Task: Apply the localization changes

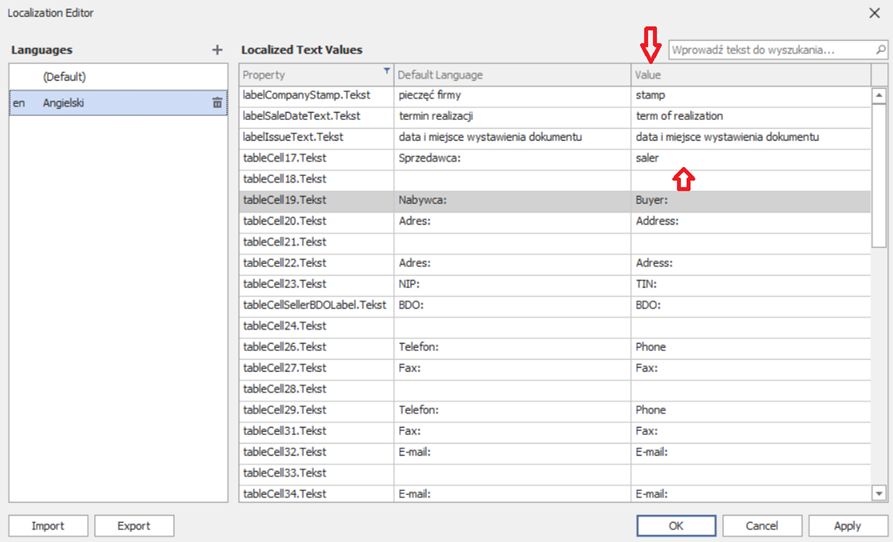Action: click(847, 526)
